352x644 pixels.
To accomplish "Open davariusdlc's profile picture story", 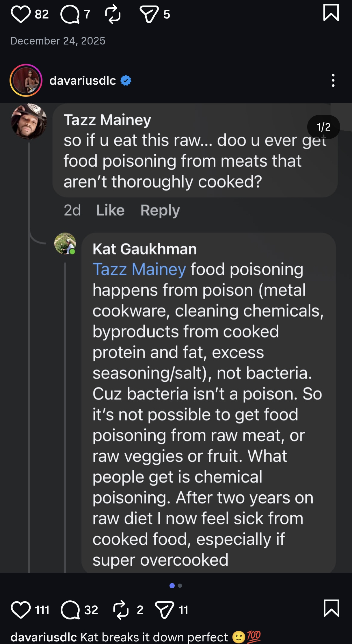I will 26,80.
